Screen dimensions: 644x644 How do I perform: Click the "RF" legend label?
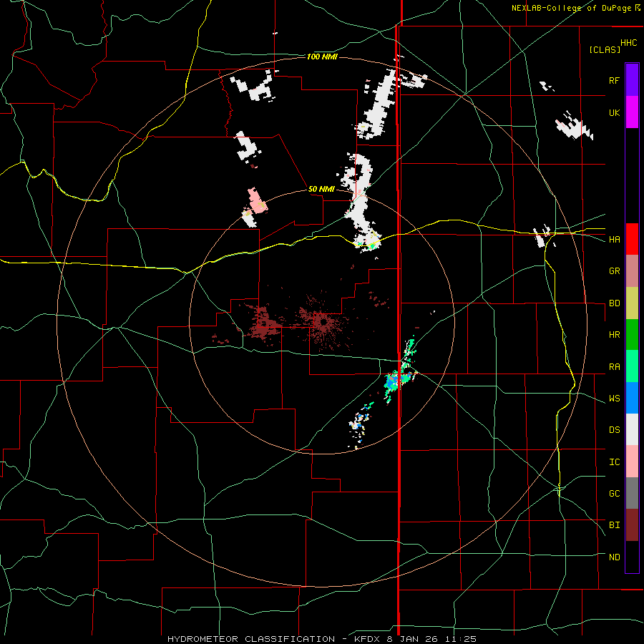pyautogui.click(x=614, y=80)
